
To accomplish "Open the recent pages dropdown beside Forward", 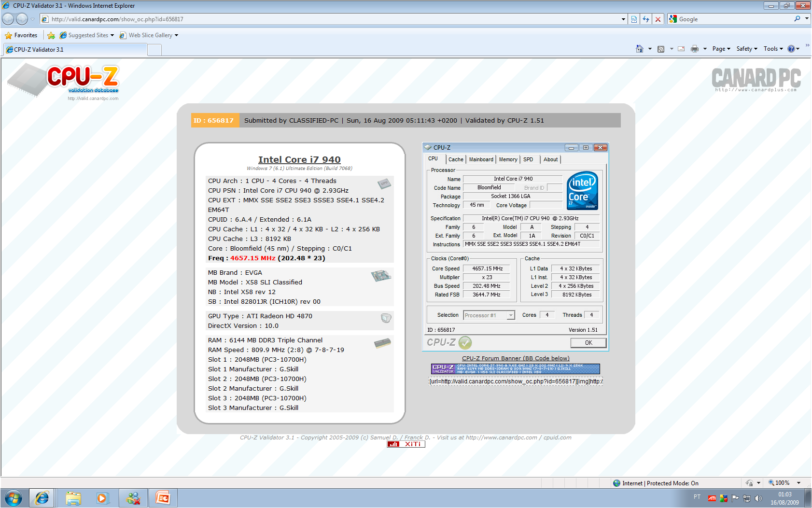I will tap(32, 19).
